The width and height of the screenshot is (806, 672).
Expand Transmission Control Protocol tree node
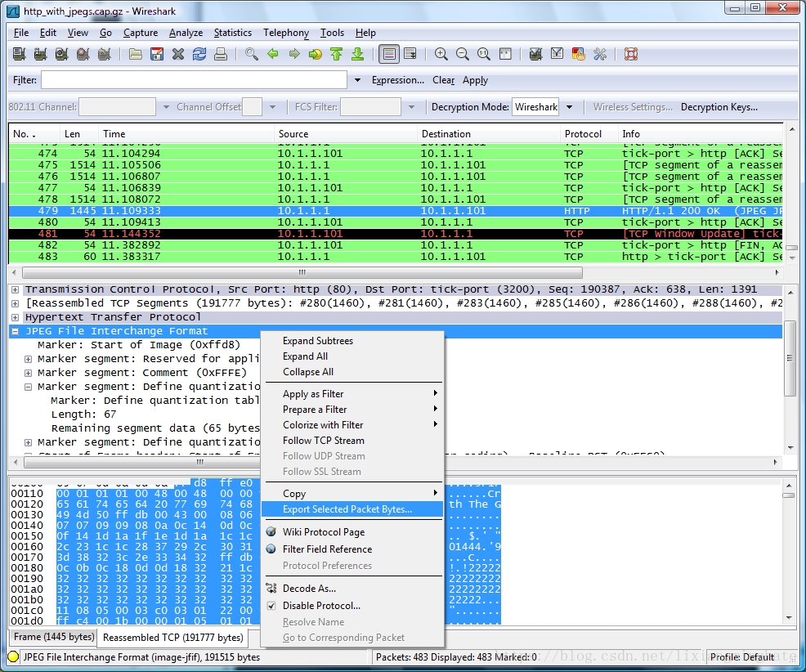pos(16,290)
